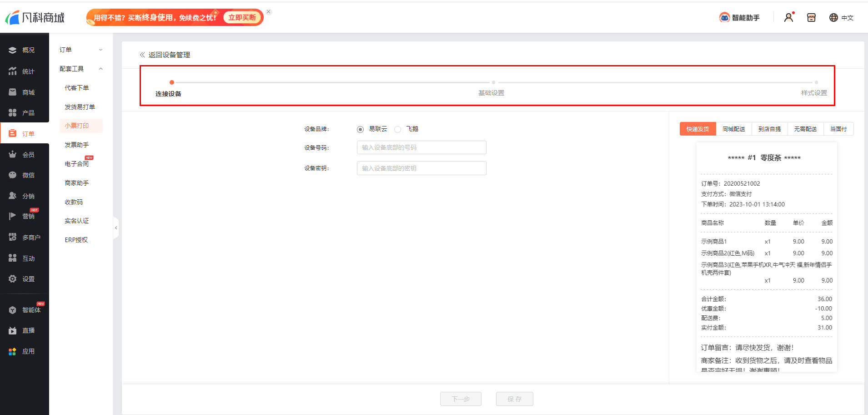Focus the 设备密钥 input field
Image resolution: width=868 pixels, height=415 pixels.
421,168
